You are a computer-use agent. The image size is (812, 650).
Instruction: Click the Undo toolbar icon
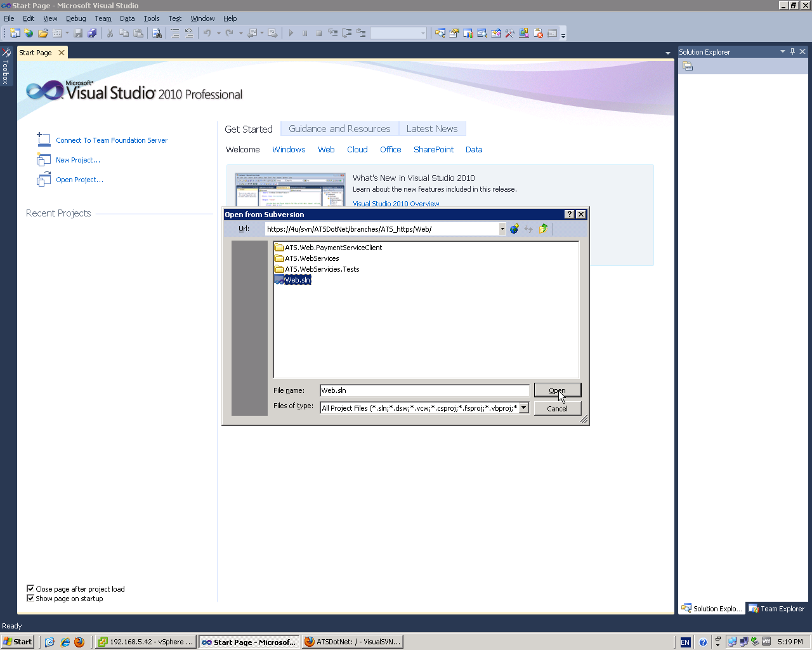tap(207, 33)
